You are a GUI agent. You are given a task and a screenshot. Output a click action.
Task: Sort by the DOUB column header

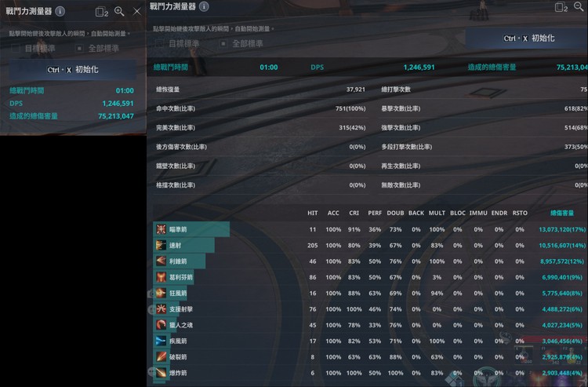tap(395, 213)
